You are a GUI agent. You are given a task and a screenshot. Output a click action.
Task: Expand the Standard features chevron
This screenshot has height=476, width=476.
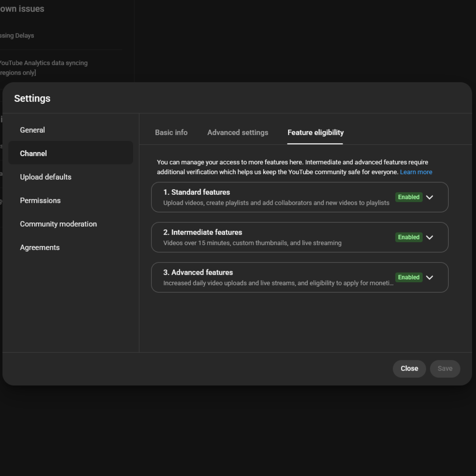click(x=429, y=197)
